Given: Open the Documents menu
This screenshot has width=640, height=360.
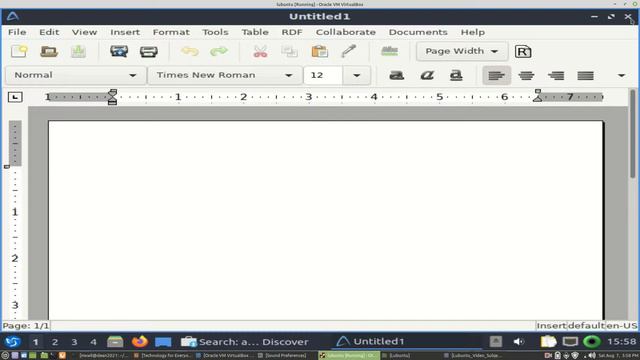Looking at the screenshot, I should (418, 32).
